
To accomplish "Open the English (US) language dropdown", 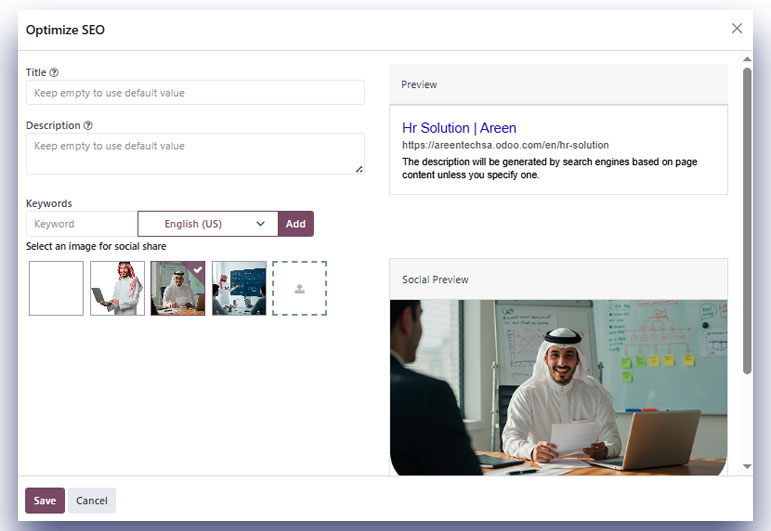I will click(208, 224).
